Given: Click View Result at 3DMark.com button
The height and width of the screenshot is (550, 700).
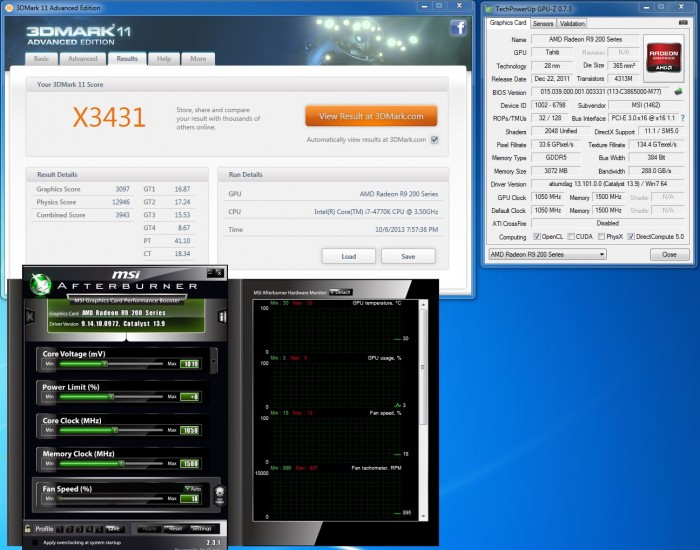Looking at the screenshot, I should click(x=371, y=116).
